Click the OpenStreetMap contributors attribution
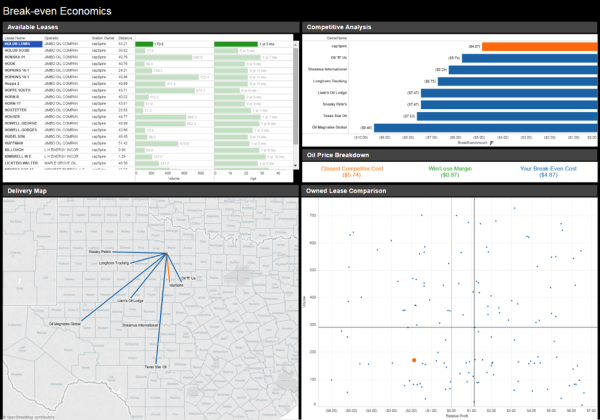 point(29,417)
